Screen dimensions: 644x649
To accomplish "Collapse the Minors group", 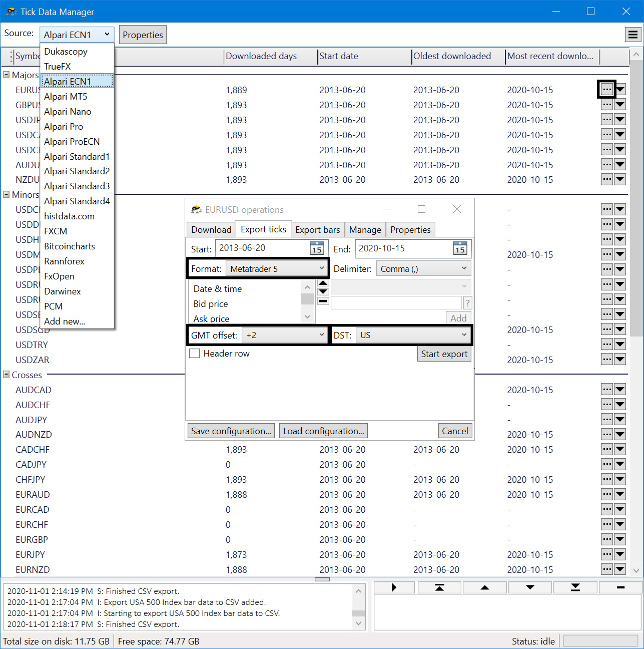I will (x=7, y=194).
